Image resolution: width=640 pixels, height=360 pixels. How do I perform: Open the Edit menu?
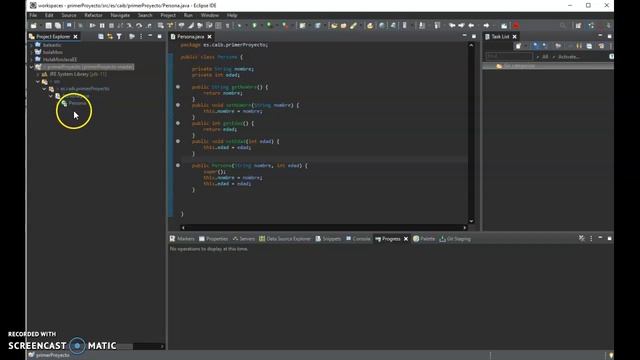point(49,15)
